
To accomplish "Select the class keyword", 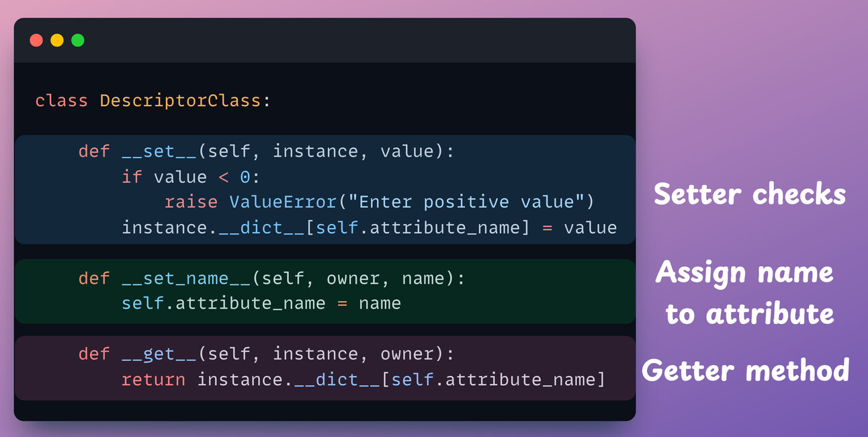I will pyautogui.click(x=61, y=101).
